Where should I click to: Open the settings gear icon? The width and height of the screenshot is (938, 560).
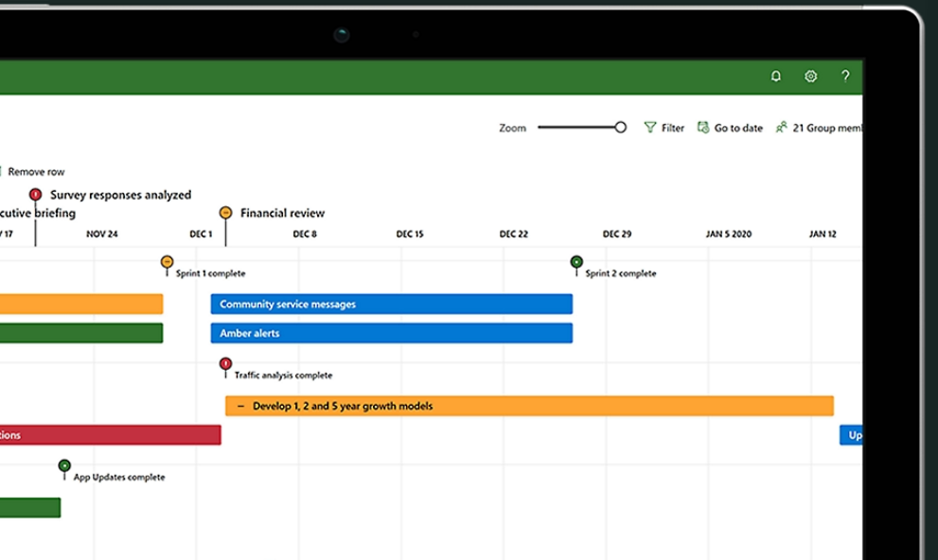pos(810,76)
